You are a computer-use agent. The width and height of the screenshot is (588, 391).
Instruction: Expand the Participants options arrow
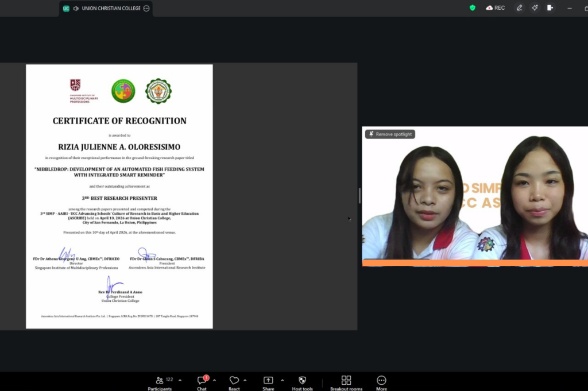180,380
